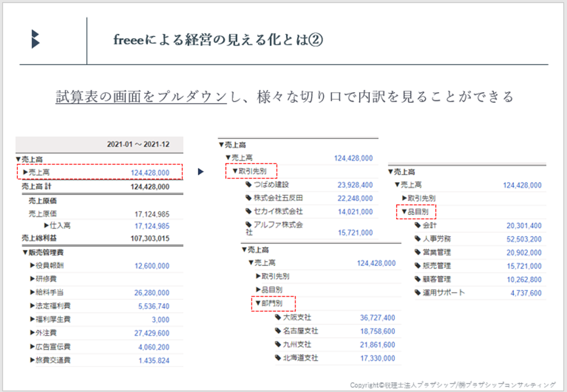This screenshot has height=392, width=567.
Task: Click the tag icon beside 北海道支社
Action: pyautogui.click(x=278, y=357)
